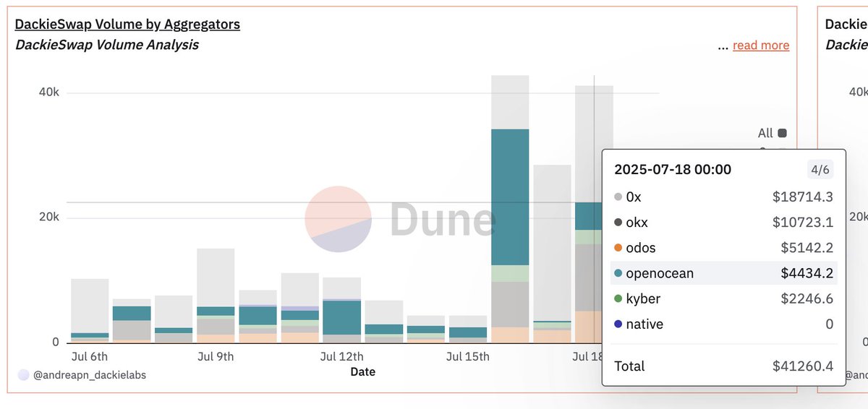This screenshot has height=409, width=868.
Task: Click the Jul 15th axis label
Action: click(x=467, y=356)
